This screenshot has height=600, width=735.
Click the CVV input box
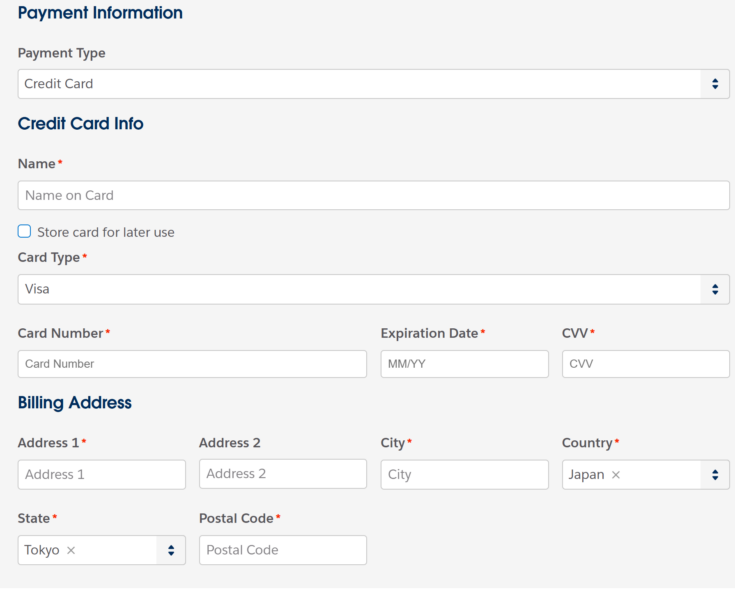[x=645, y=364]
